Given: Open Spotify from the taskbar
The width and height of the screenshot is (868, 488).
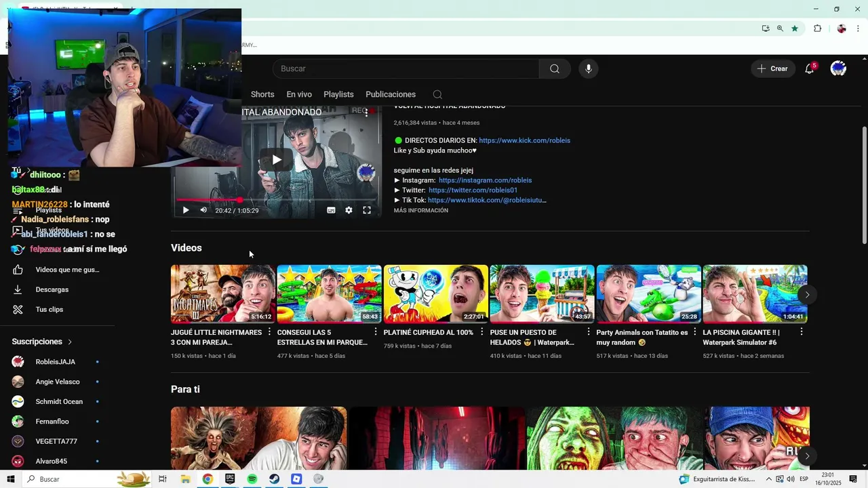Looking at the screenshot, I should pyautogui.click(x=252, y=479).
